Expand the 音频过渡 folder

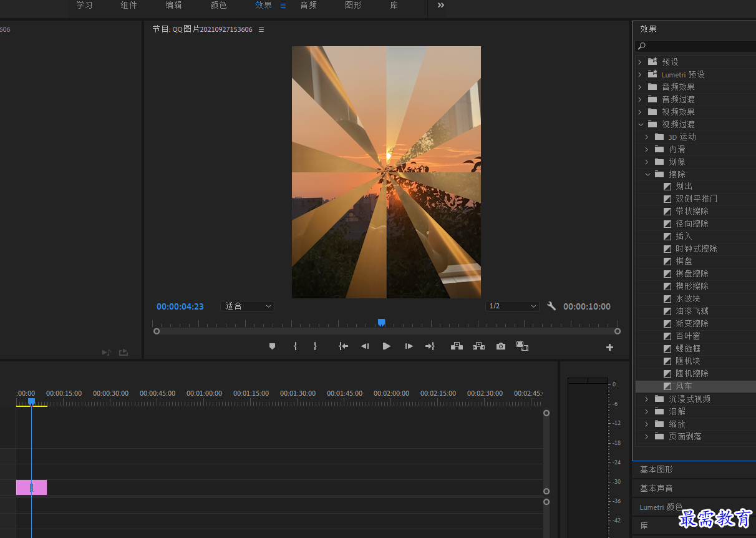[x=639, y=99]
